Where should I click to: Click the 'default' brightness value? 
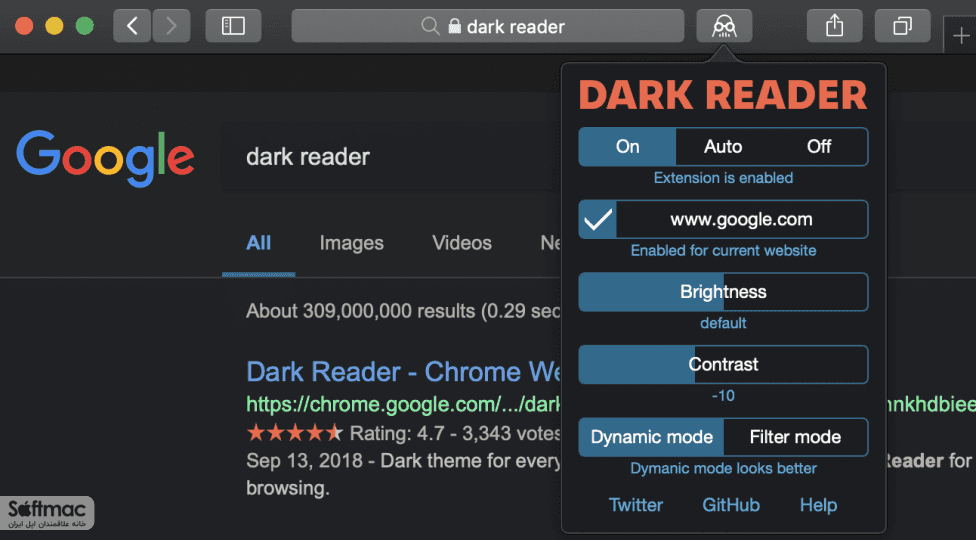(x=723, y=324)
